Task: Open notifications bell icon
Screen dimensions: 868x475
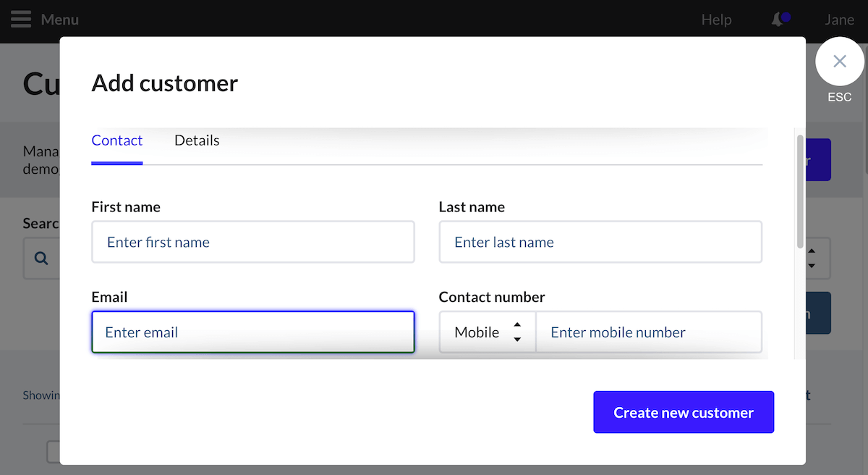Action: pyautogui.click(x=780, y=20)
